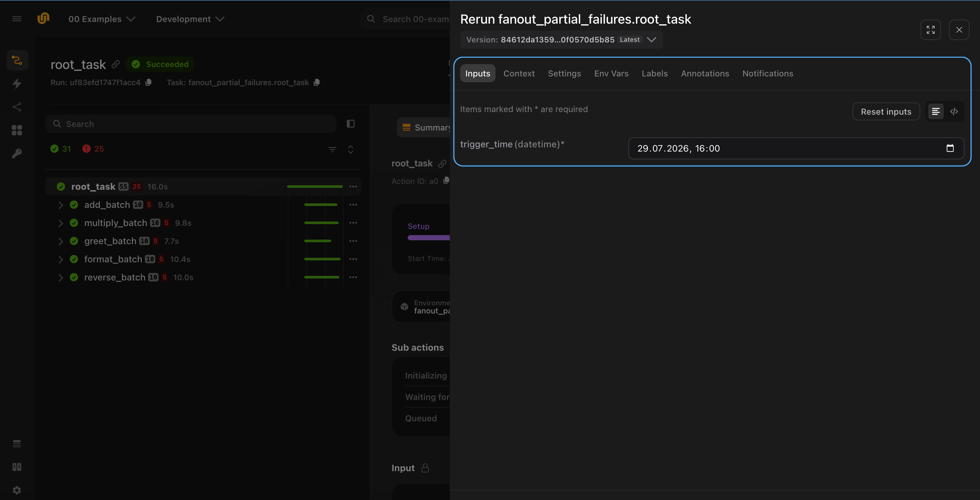
Task: Switch to the Settings tab
Action: pos(564,74)
